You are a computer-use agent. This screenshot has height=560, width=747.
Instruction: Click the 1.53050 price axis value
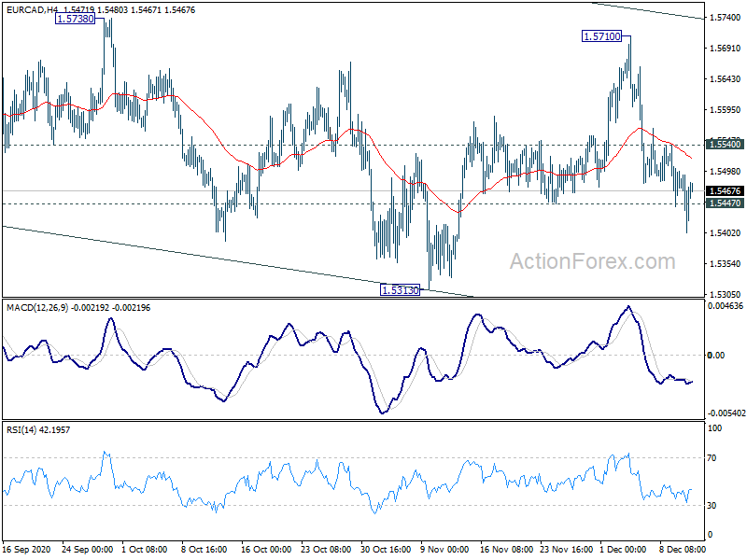point(726,295)
